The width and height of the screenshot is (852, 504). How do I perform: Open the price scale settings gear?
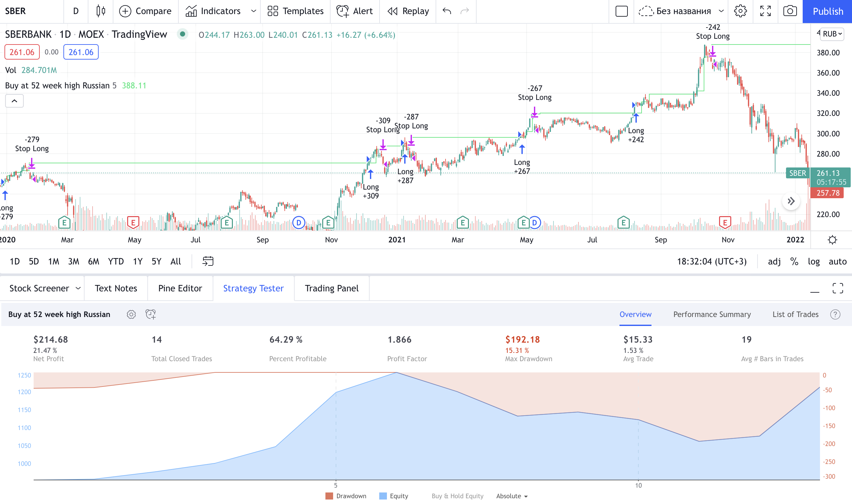click(x=832, y=240)
